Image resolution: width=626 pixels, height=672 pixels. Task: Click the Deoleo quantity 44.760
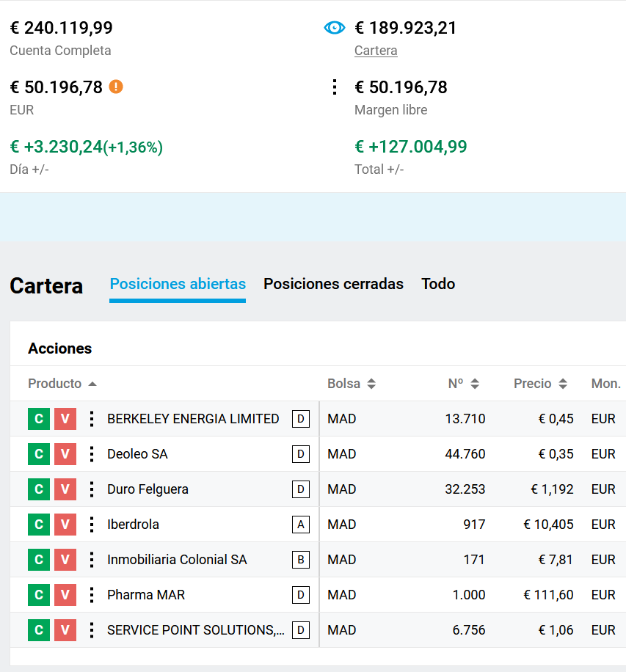pyautogui.click(x=465, y=454)
